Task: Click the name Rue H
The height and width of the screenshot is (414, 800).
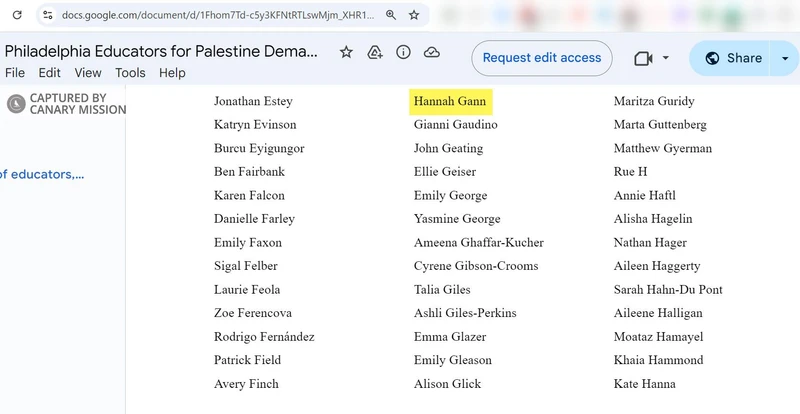Action: (x=631, y=172)
